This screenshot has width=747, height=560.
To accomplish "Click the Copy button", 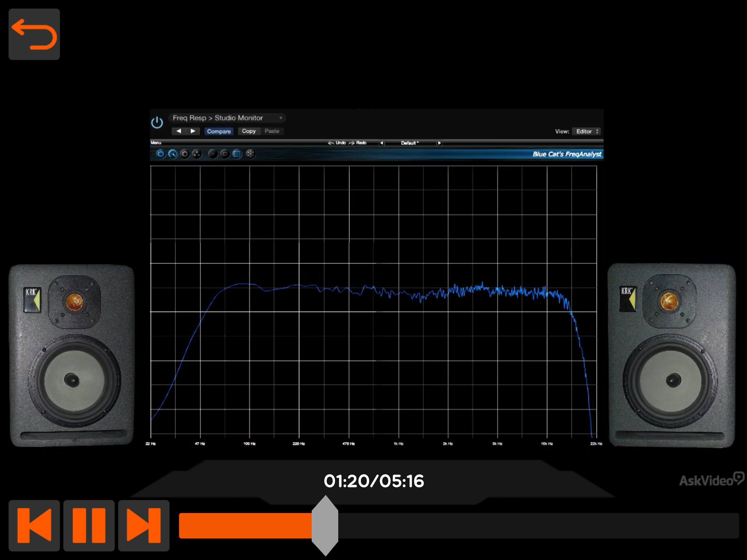I will pos(249,131).
